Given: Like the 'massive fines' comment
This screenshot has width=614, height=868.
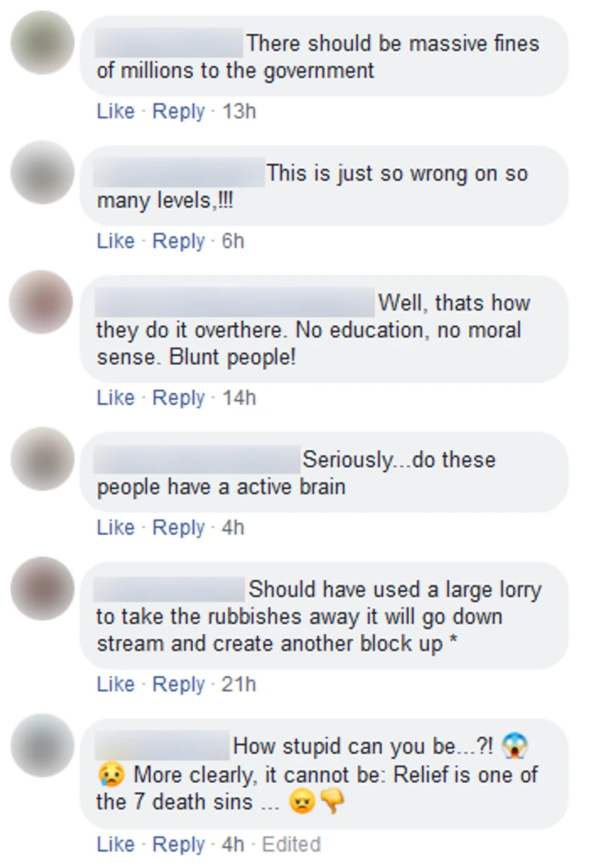Looking at the screenshot, I should (116, 111).
